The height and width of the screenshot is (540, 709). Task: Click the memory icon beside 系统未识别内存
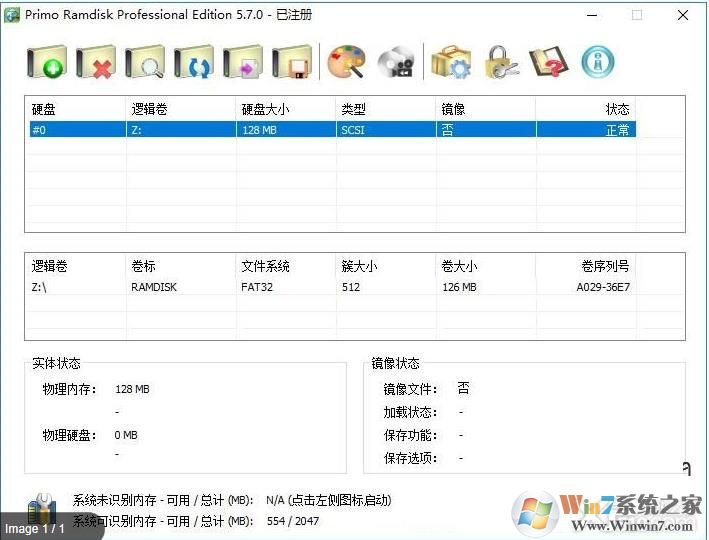coord(42,510)
